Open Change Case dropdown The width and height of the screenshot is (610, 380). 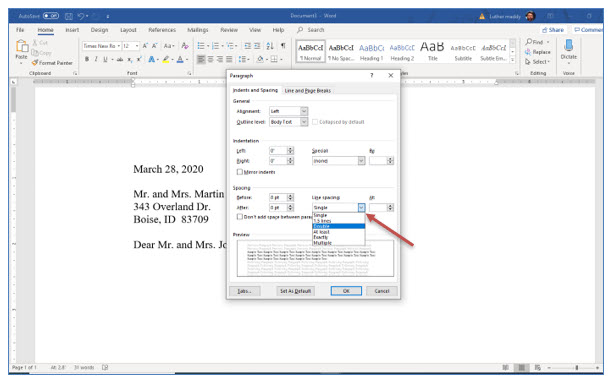[x=169, y=46]
